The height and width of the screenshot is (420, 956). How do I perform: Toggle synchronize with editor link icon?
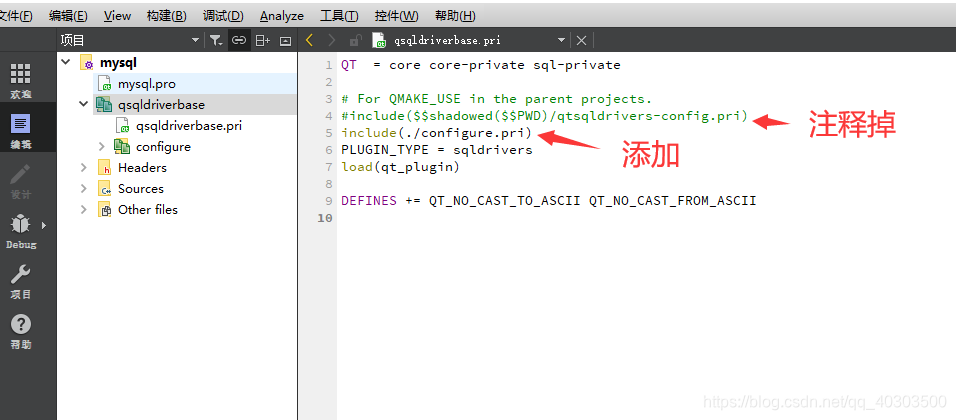[239, 40]
